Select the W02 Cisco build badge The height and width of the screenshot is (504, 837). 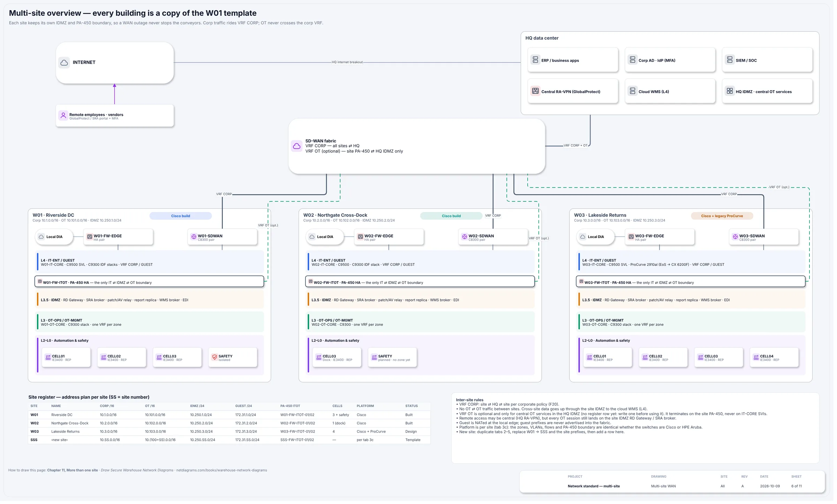pos(453,217)
